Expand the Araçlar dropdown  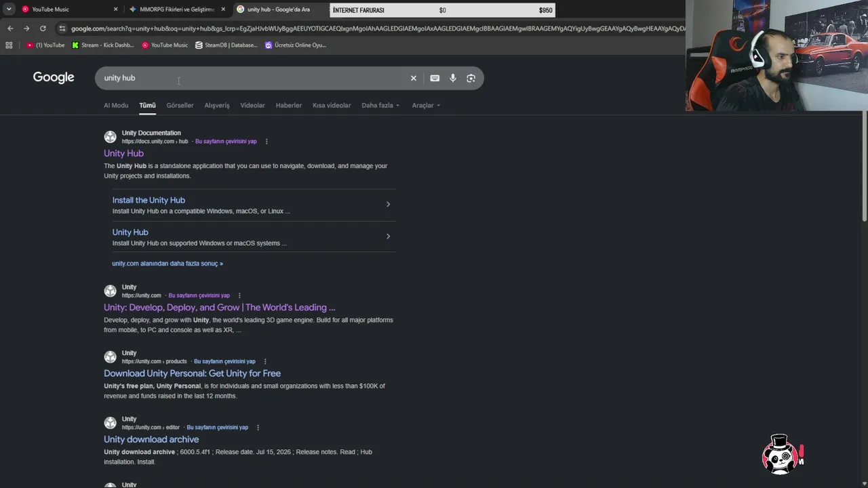(x=426, y=106)
